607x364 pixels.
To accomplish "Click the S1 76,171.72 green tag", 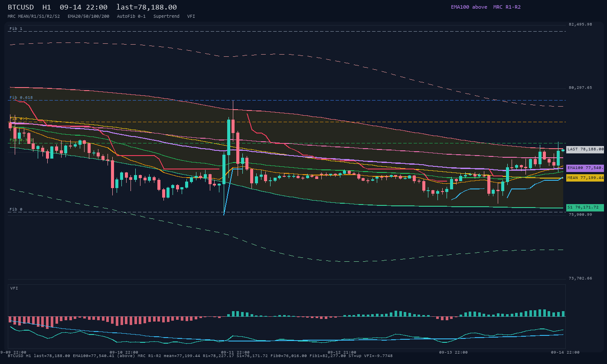I will [585, 208].
